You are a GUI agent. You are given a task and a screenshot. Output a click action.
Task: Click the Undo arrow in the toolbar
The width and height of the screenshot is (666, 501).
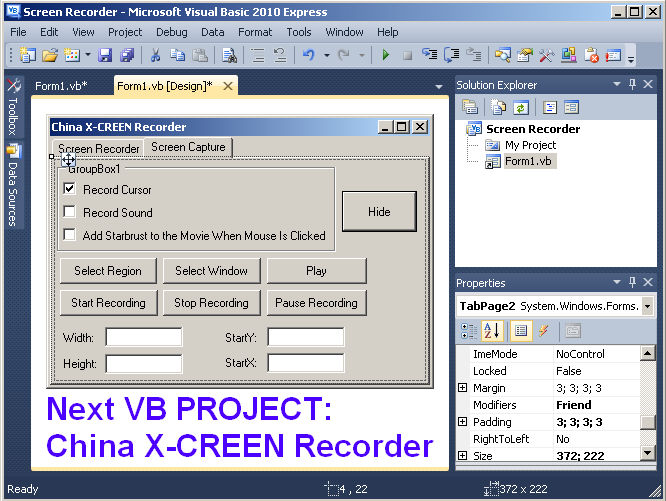(x=308, y=55)
